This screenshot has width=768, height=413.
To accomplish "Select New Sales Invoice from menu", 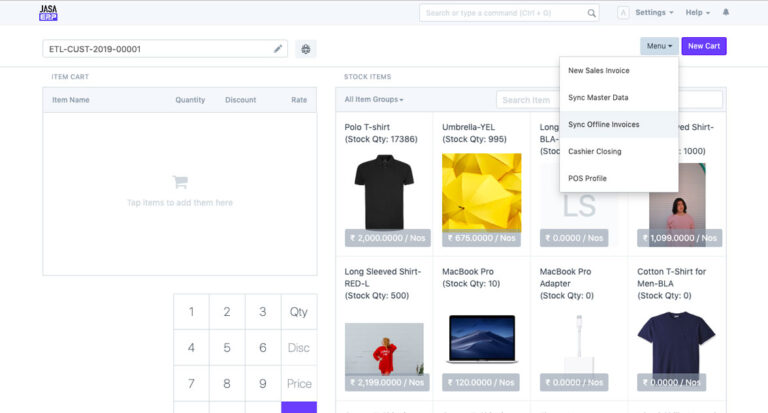I will click(x=598, y=71).
